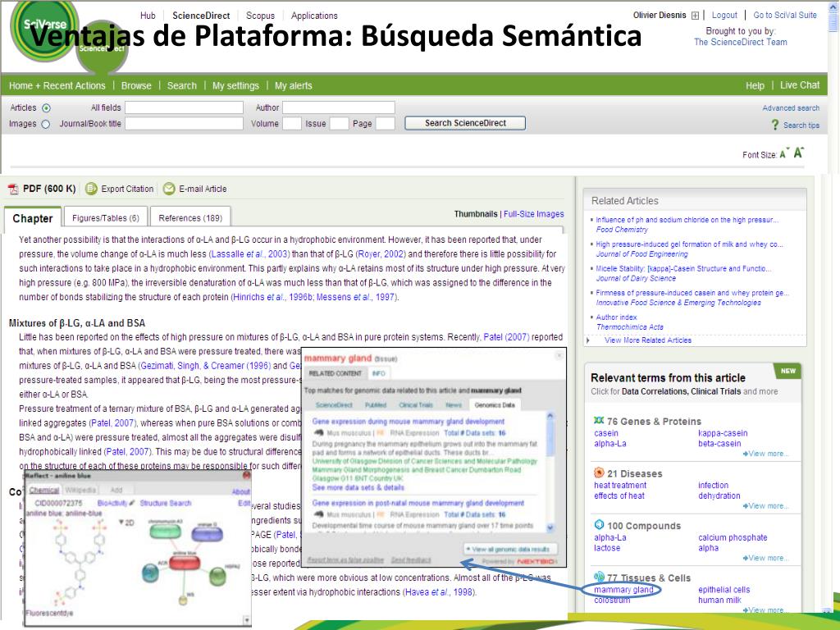Close the mammary gland popup

click(559, 355)
